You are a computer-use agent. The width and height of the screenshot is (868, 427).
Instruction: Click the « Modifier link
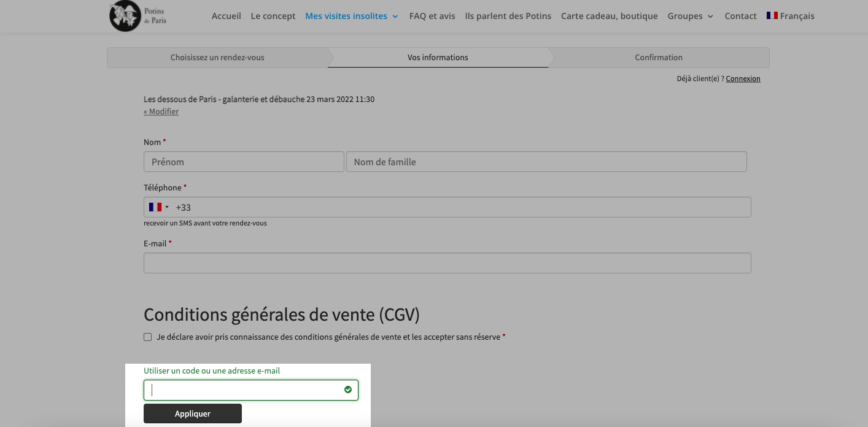click(x=161, y=112)
